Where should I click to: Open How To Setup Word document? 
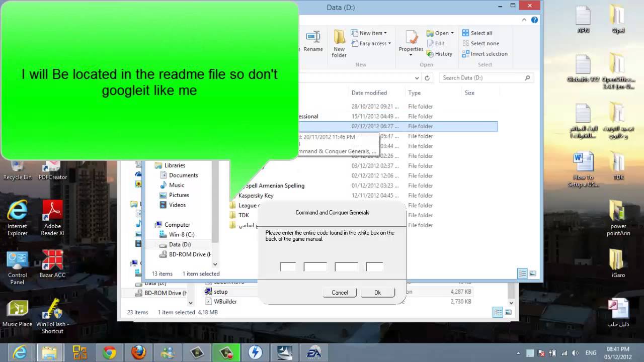tap(583, 170)
